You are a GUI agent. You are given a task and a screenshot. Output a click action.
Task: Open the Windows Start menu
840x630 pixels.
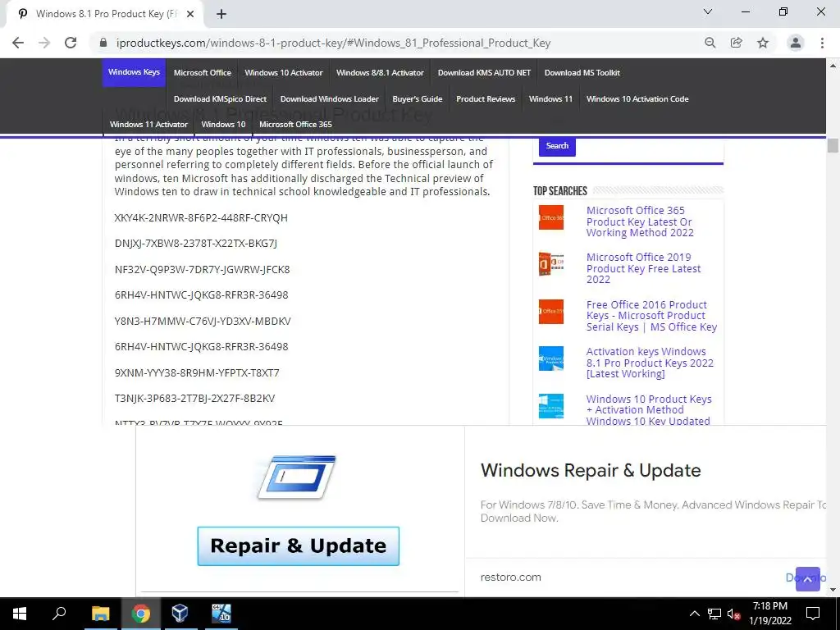[20, 614]
